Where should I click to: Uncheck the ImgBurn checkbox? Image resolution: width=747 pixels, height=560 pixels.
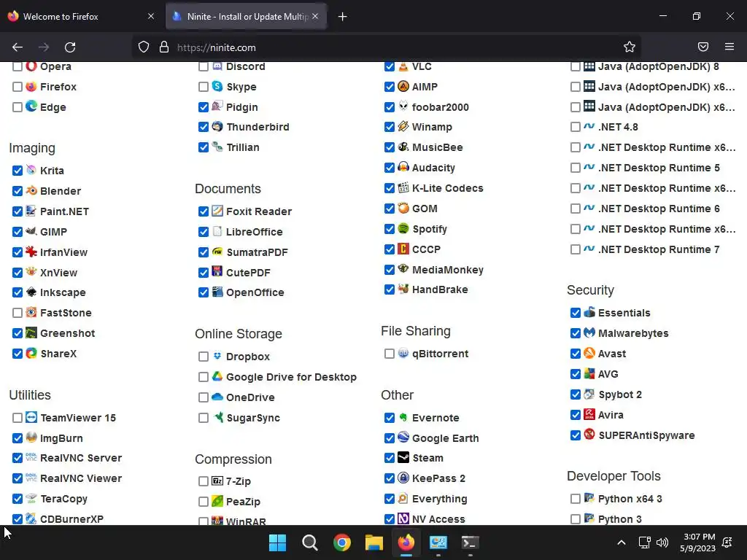[18, 438]
